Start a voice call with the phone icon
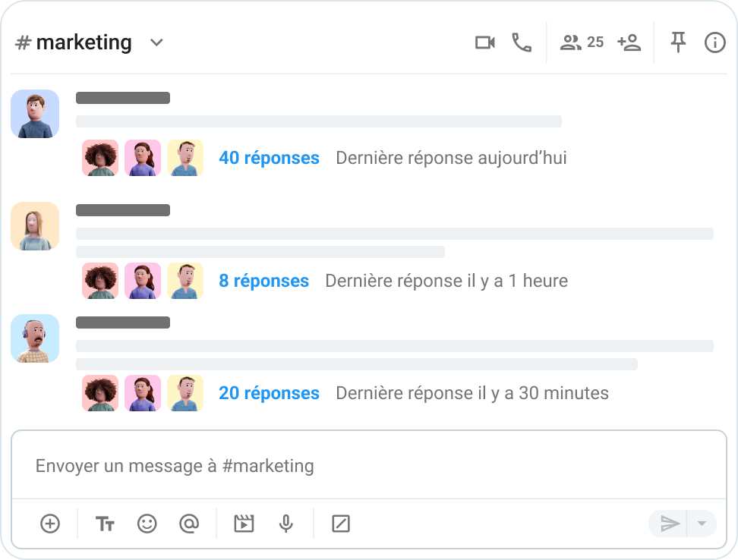The height and width of the screenshot is (560, 738). pyautogui.click(x=522, y=42)
